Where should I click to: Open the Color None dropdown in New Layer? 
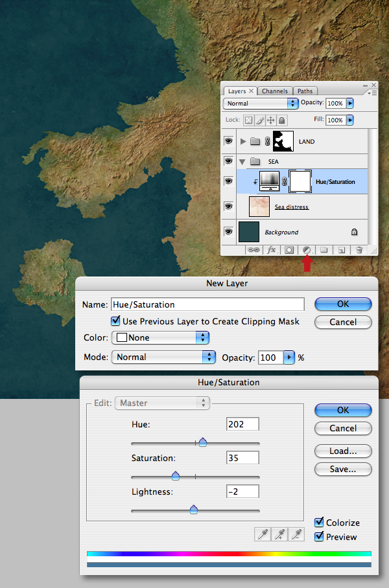pyautogui.click(x=160, y=337)
